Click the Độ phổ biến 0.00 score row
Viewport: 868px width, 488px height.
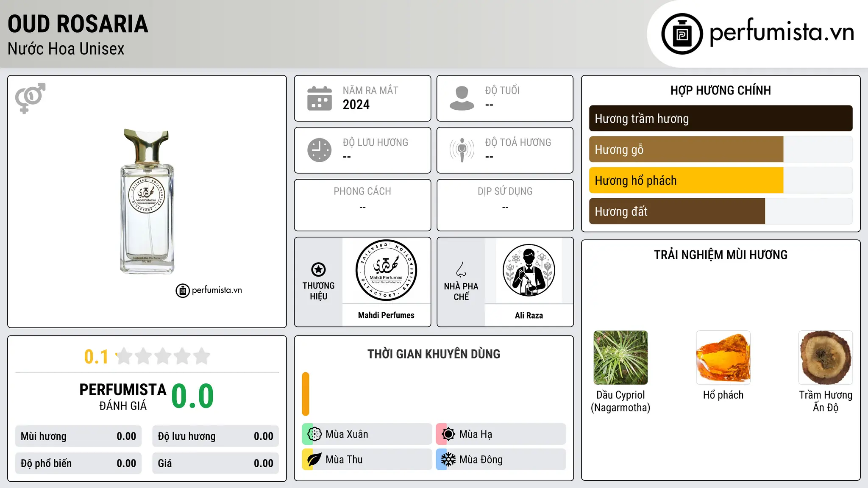[78, 463]
